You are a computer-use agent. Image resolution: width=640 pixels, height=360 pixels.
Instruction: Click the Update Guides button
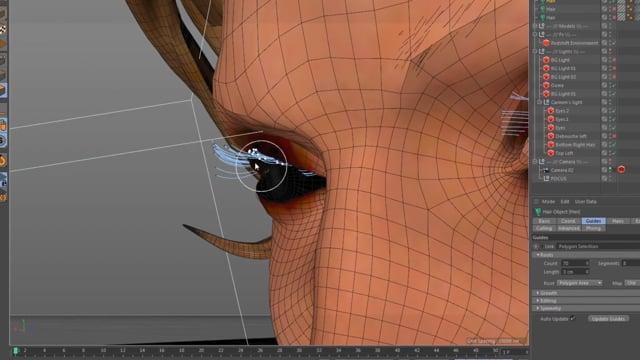[608, 319]
